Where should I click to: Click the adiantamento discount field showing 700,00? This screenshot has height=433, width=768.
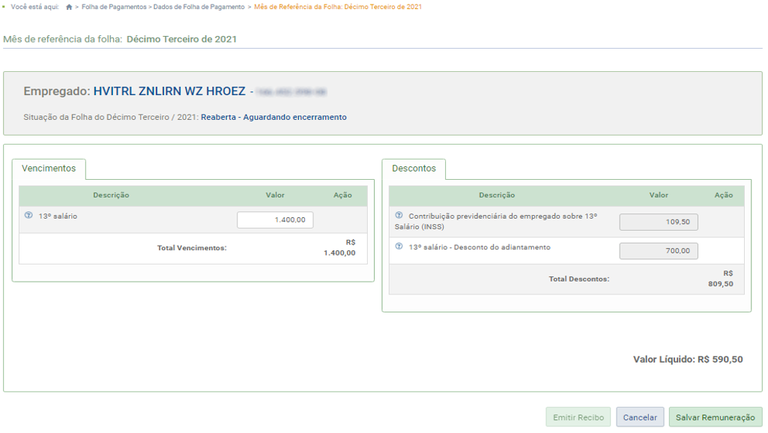(x=658, y=251)
